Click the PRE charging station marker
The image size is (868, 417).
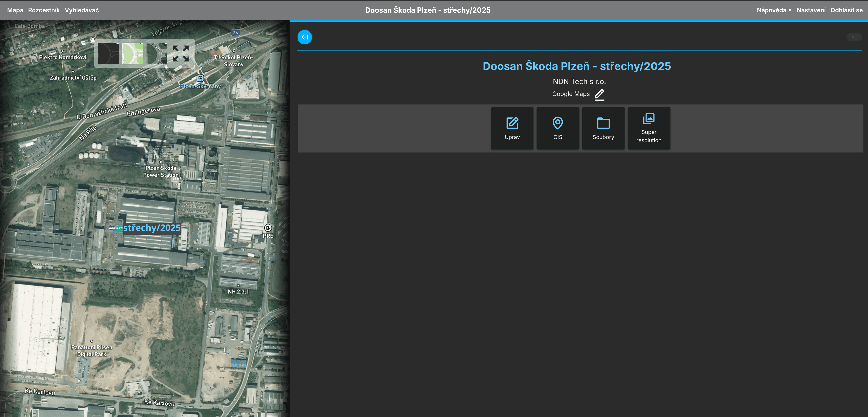pyautogui.click(x=268, y=228)
